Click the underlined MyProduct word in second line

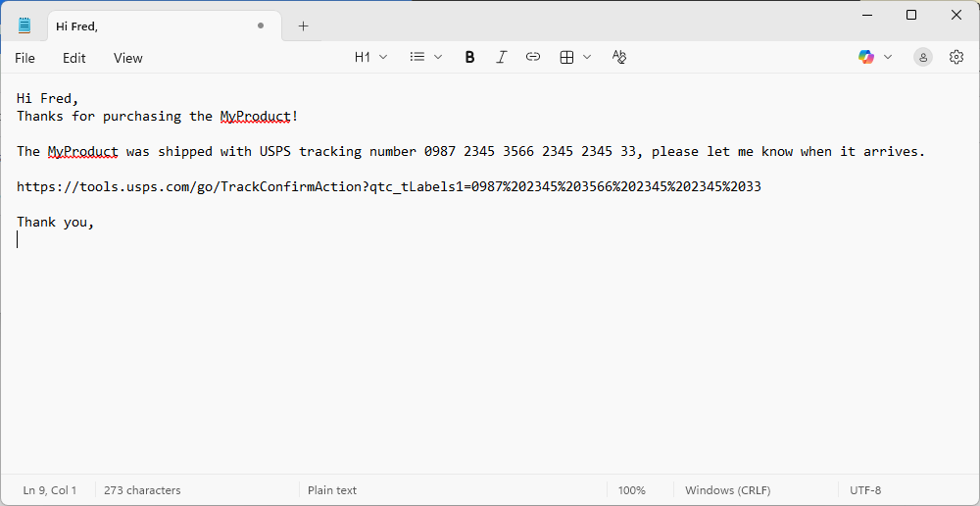[255, 117]
